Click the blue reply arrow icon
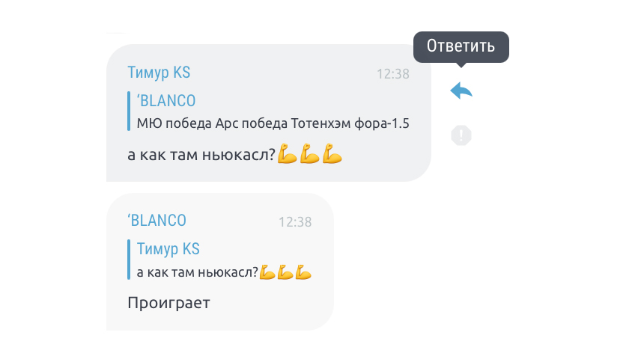The height and width of the screenshot is (359, 644). [x=461, y=90]
